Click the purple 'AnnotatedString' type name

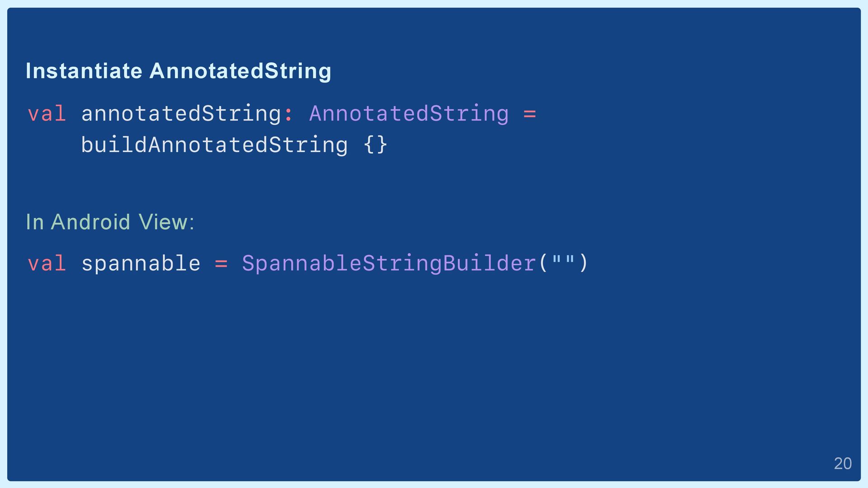click(x=409, y=114)
